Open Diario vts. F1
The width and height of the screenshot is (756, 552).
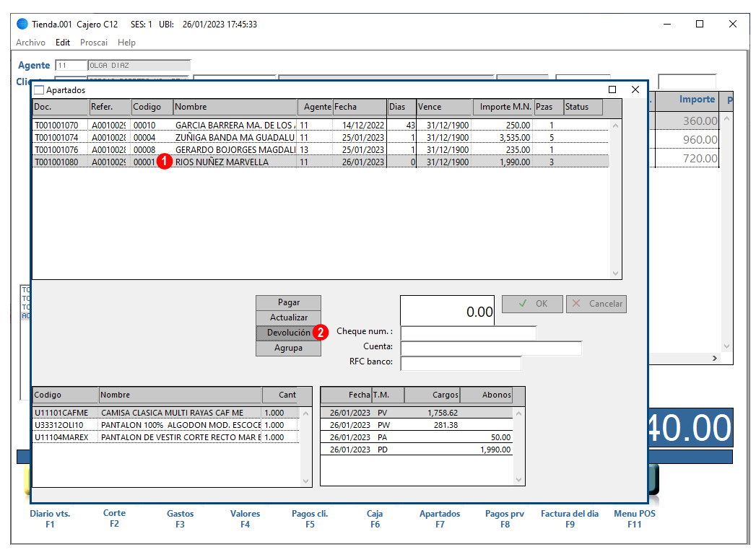click(x=50, y=519)
